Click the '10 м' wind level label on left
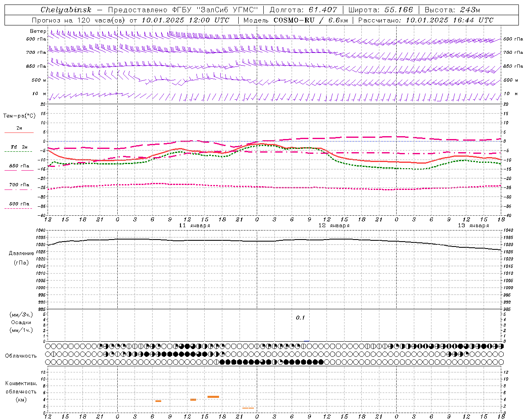Screen dimensions: 525x420 [x=39, y=94]
